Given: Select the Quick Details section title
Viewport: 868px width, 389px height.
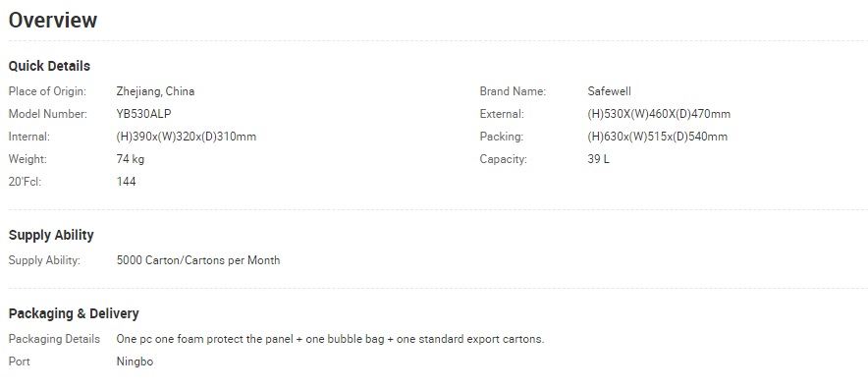Looking at the screenshot, I should coord(49,66).
